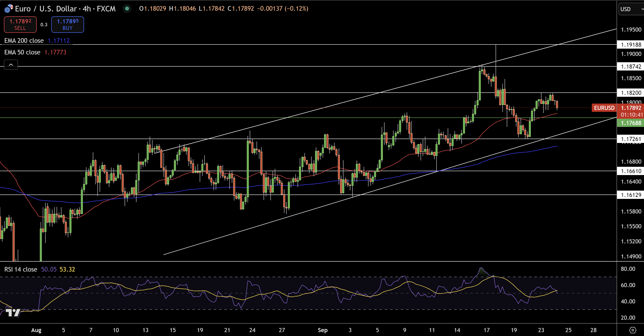Click the 80.00 RSI scale label

[x=628, y=269]
